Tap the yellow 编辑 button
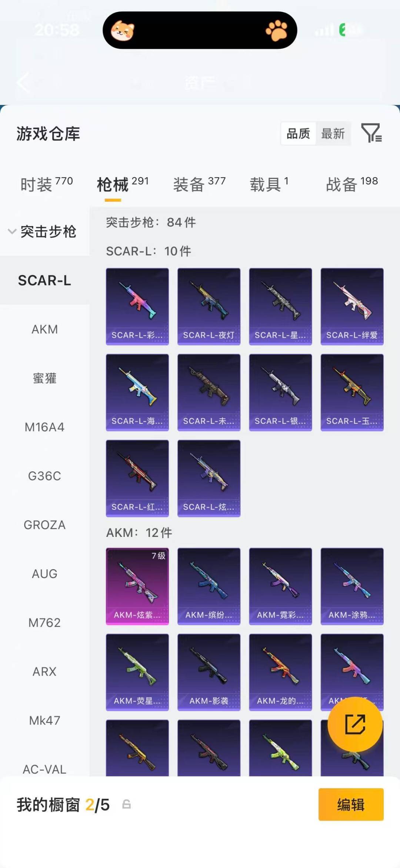 (x=351, y=804)
